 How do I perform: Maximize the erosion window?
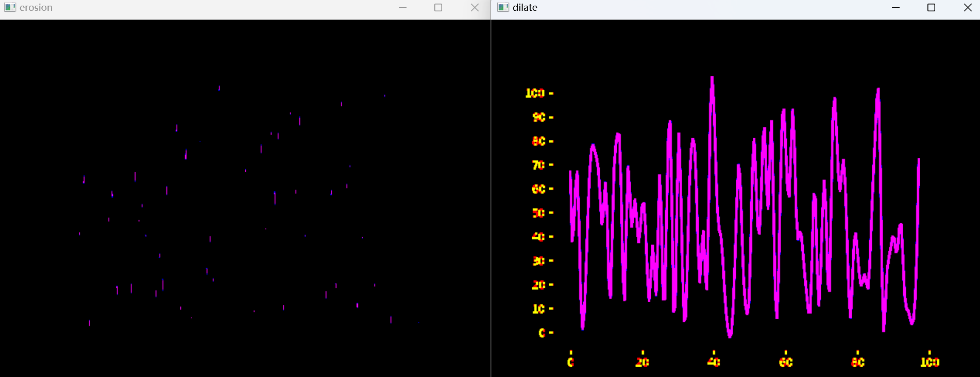pyautogui.click(x=438, y=7)
